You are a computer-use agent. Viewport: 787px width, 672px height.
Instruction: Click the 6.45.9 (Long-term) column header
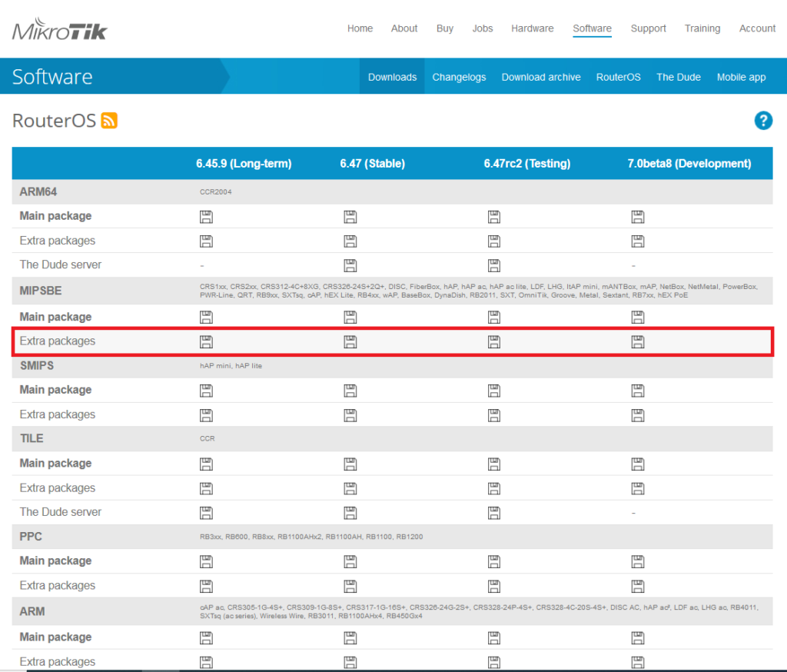tap(244, 163)
